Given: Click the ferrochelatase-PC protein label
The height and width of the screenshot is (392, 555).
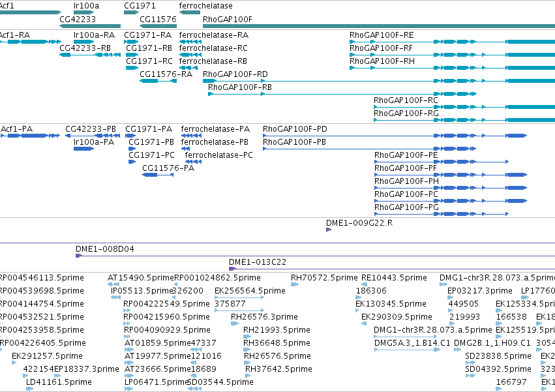Looking at the screenshot, I should 218,155.
